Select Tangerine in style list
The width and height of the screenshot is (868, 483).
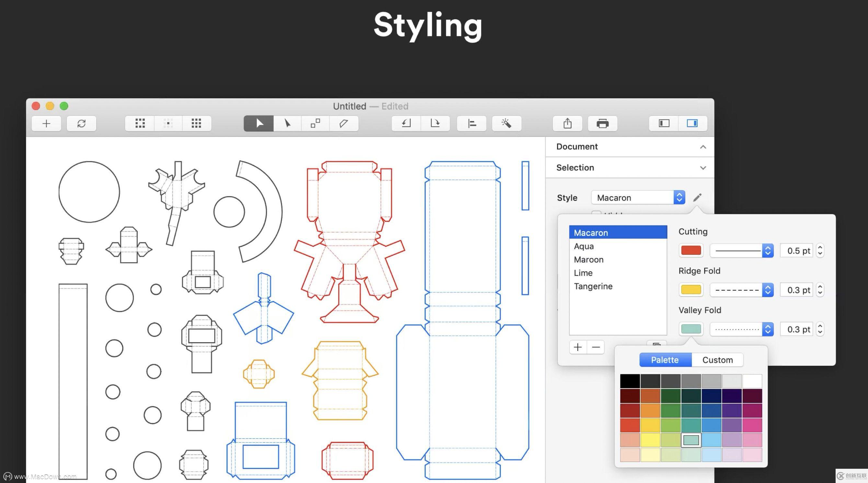pyautogui.click(x=618, y=286)
